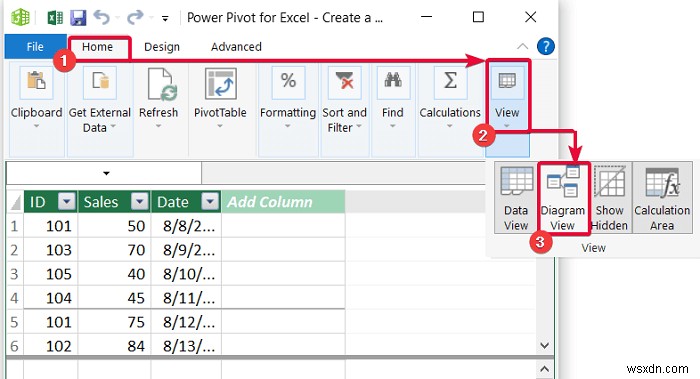
Task: Select cell with ID 103
Action: coord(51,250)
